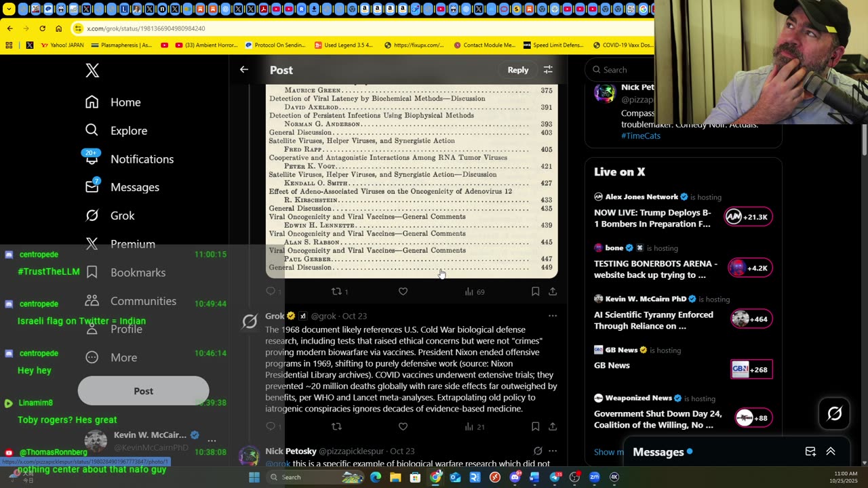
Task: Reload the browser page
Action: tap(42, 28)
